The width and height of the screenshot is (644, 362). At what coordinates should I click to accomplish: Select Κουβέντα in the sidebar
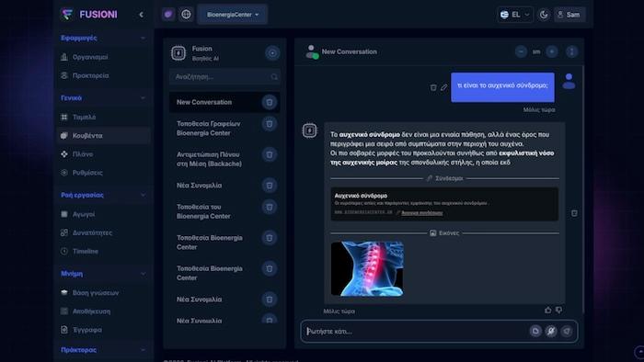103,135
